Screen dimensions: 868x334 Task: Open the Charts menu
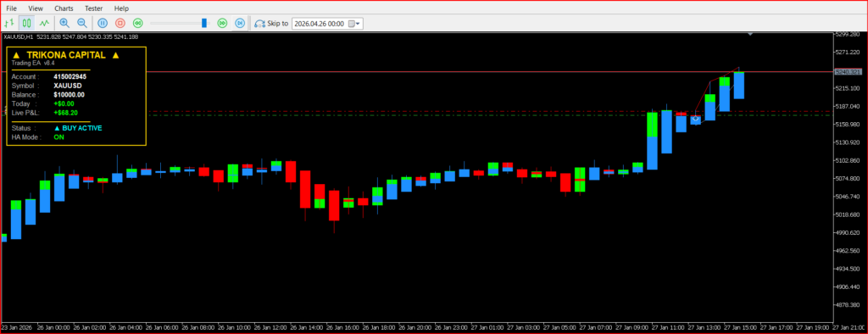[64, 8]
